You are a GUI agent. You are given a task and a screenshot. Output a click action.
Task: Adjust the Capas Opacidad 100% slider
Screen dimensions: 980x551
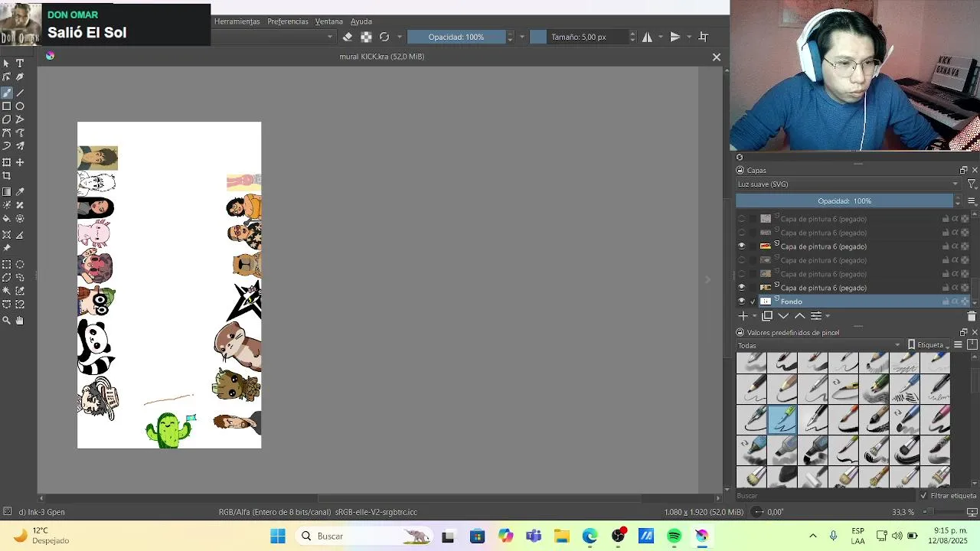[844, 201]
